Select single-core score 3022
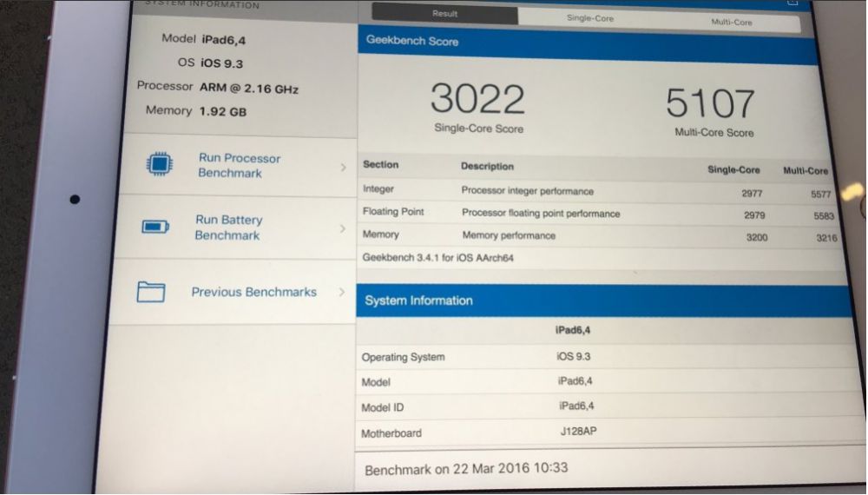Image resolution: width=868 pixels, height=495 pixels. pos(477,98)
